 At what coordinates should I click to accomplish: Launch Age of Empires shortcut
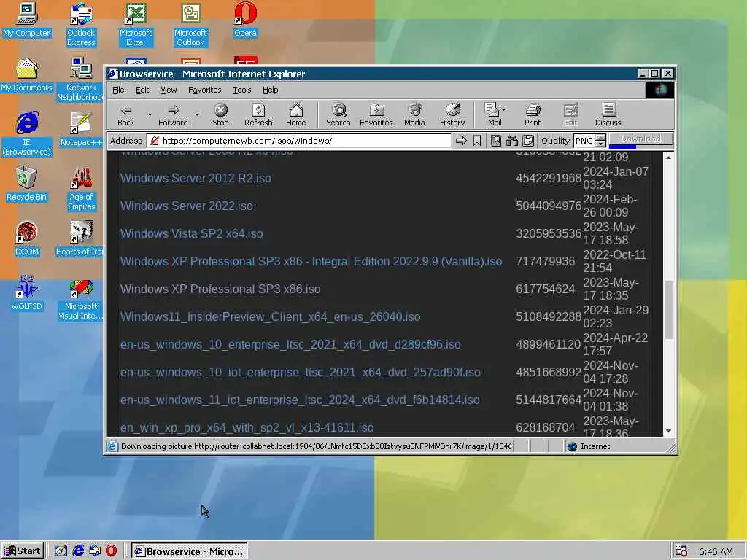[x=81, y=189]
